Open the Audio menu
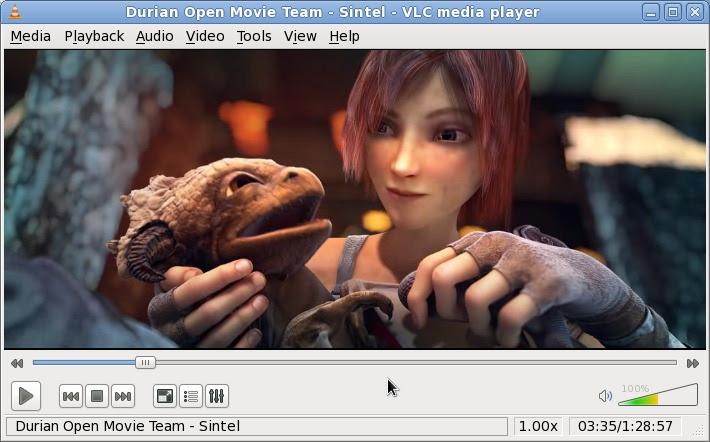The image size is (710, 442). click(154, 36)
